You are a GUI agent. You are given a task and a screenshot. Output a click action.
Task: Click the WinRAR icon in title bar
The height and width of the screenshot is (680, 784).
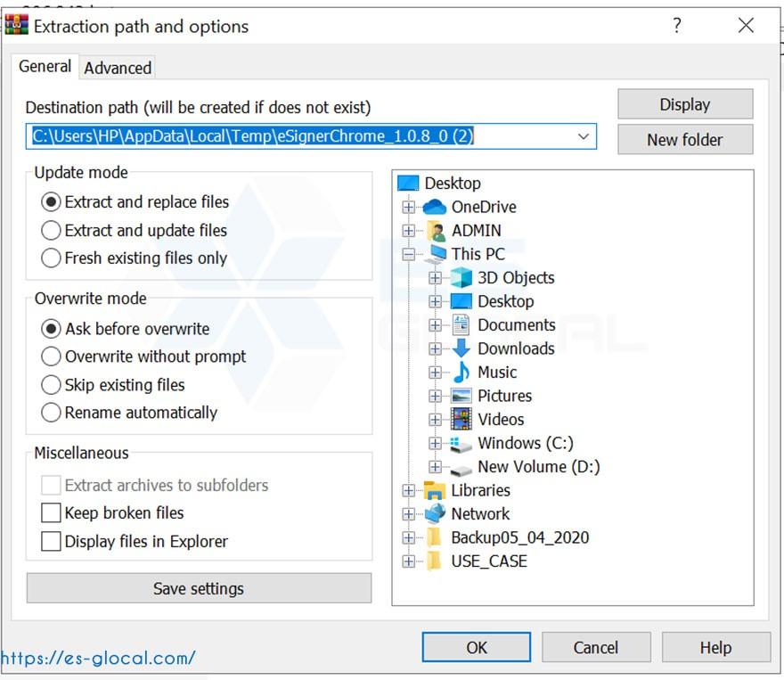tap(16, 24)
